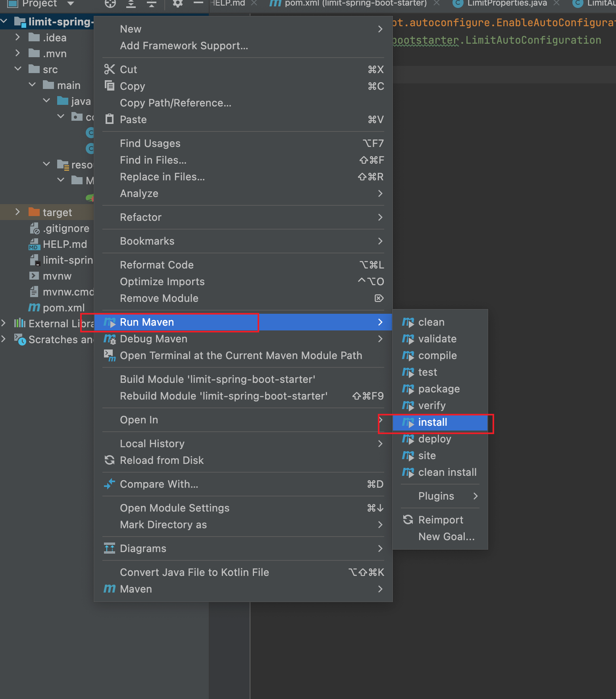Select mvnw file in tree

pyautogui.click(x=50, y=276)
